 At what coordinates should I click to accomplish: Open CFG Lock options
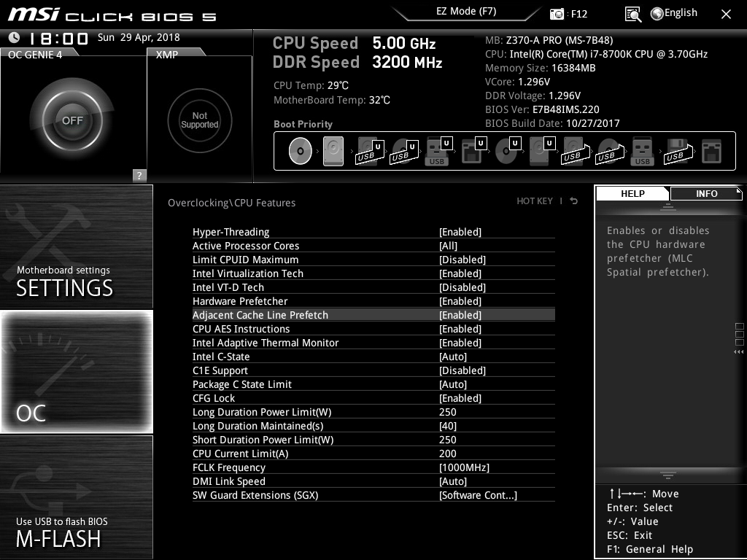pyautogui.click(x=373, y=397)
